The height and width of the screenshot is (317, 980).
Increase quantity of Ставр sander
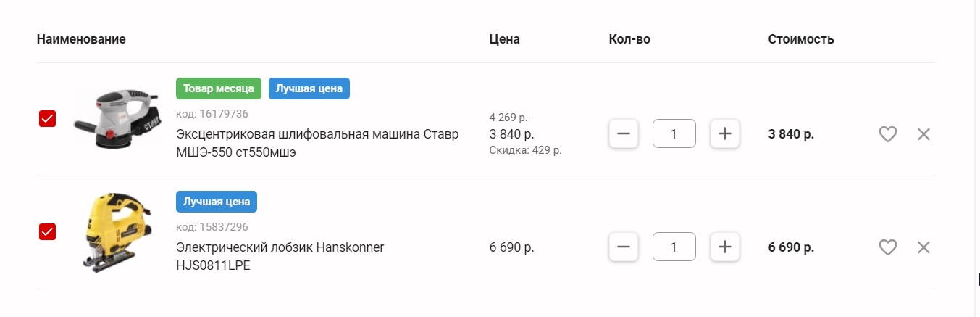[725, 133]
